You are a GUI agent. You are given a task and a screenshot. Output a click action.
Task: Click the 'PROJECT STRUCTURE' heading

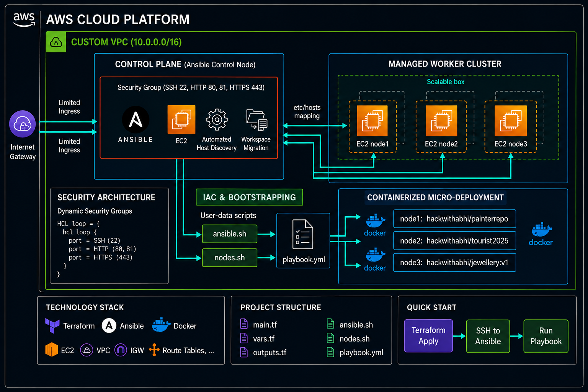coord(281,307)
